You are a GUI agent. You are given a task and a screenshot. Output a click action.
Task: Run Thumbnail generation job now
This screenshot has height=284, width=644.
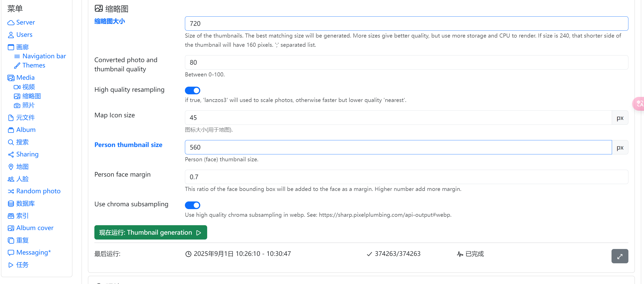150,232
